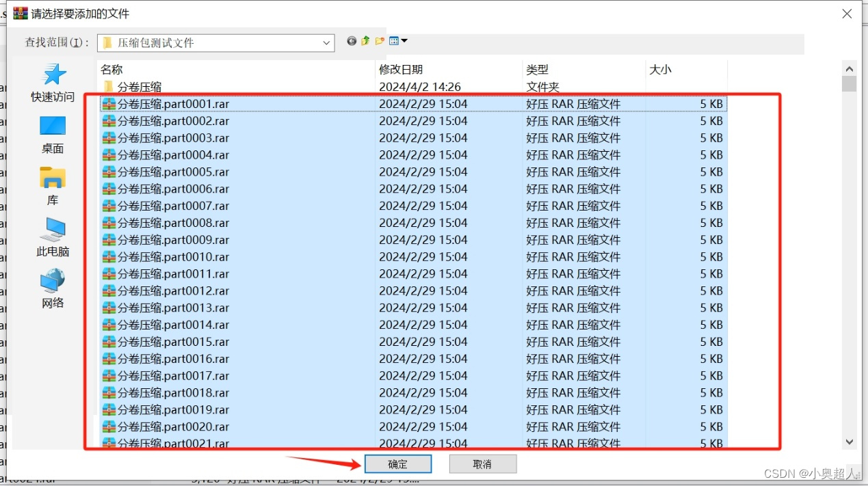Screen dimensions: 868x486
Task: Click 好压 RAR 压缩文件 type of part0007.rar
Action: coord(573,206)
